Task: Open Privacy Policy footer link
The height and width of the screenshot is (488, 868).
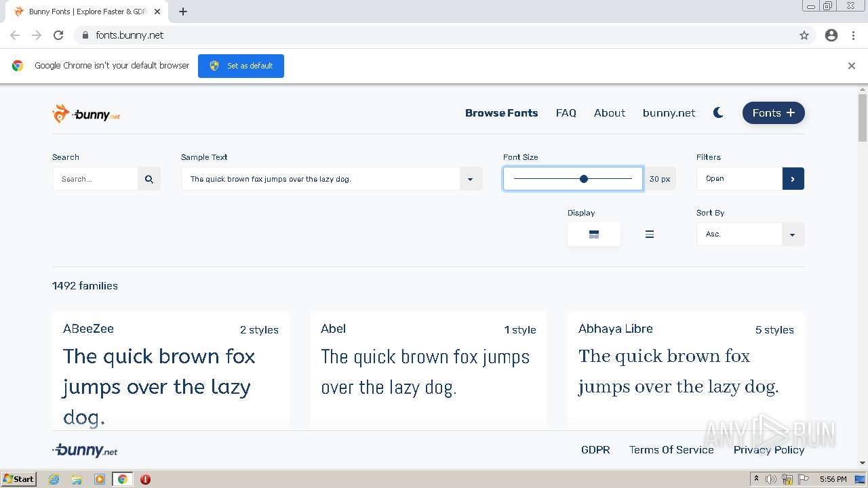Action: (x=769, y=450)
